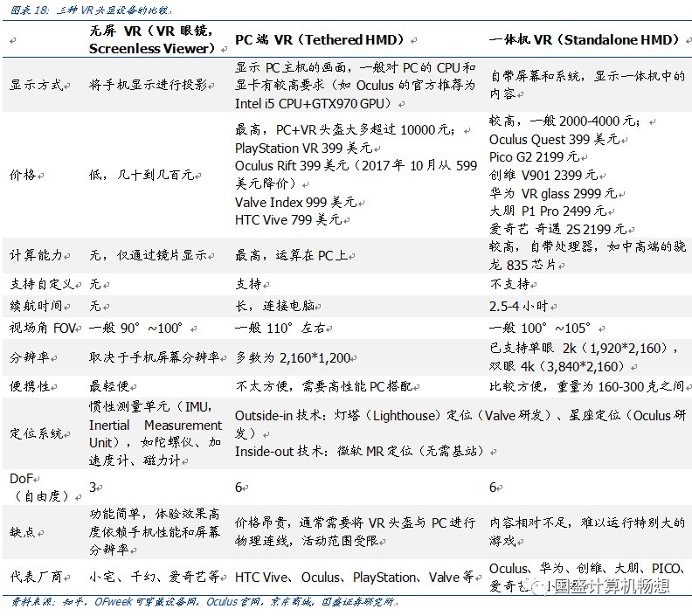Click the cell '一般 110° 左右'
Viewport: 692px width, 616px height.
[x=280, y=329]
